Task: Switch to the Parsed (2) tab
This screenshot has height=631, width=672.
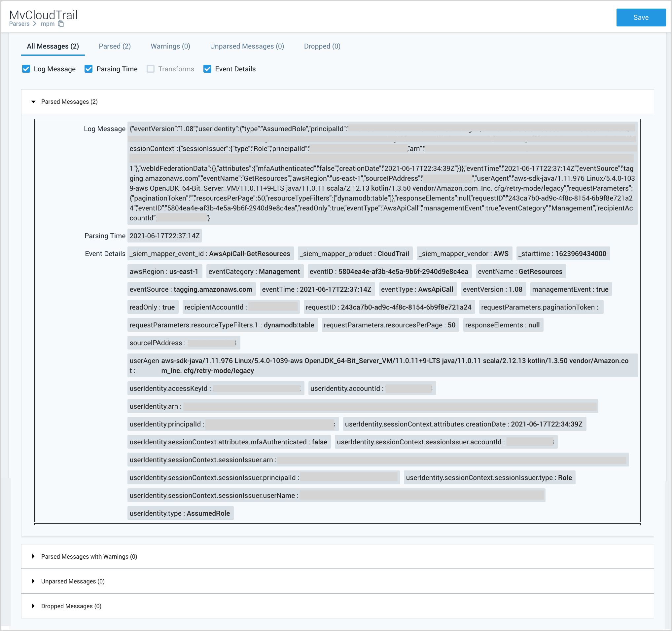Action: coord(115,46)
